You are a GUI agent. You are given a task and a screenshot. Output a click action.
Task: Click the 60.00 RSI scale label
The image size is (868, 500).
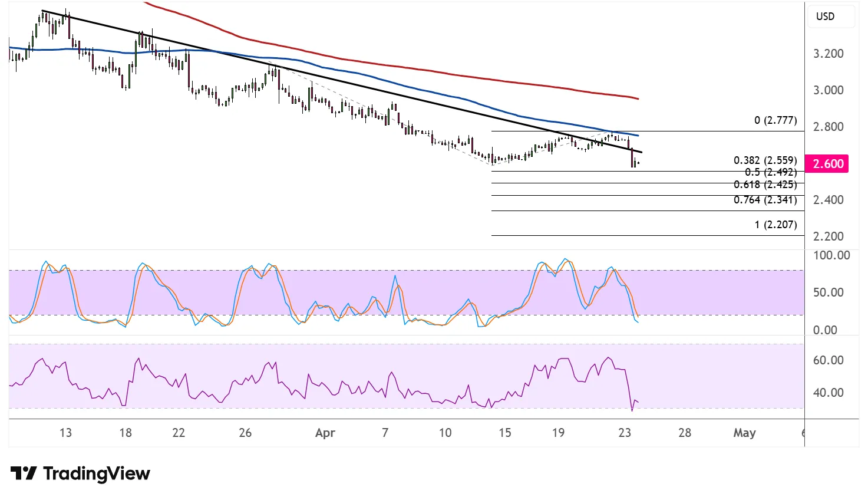pos(828,360)
